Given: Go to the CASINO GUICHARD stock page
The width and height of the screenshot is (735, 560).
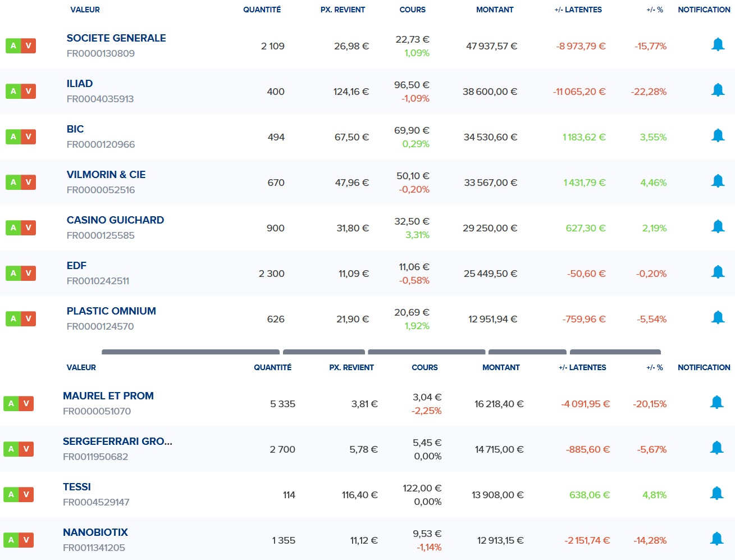Looking at the screenshot, I should pyautogui.click(x=115, y=220).
